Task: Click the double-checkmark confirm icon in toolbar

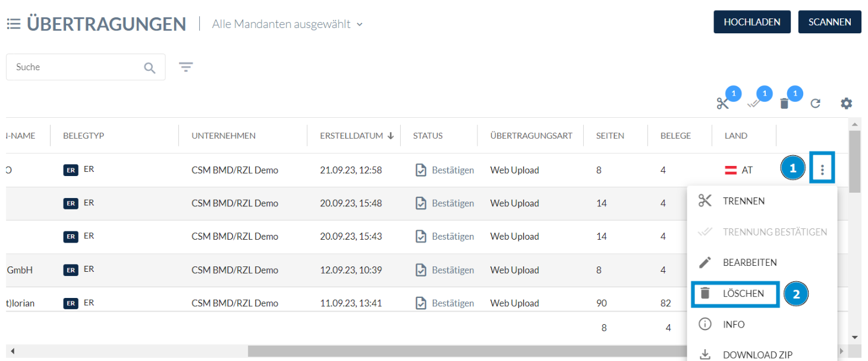Action: point(754,103)
